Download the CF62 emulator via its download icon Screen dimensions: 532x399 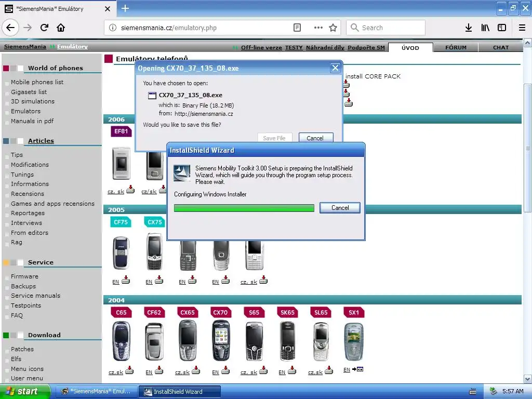coord(159,370)
